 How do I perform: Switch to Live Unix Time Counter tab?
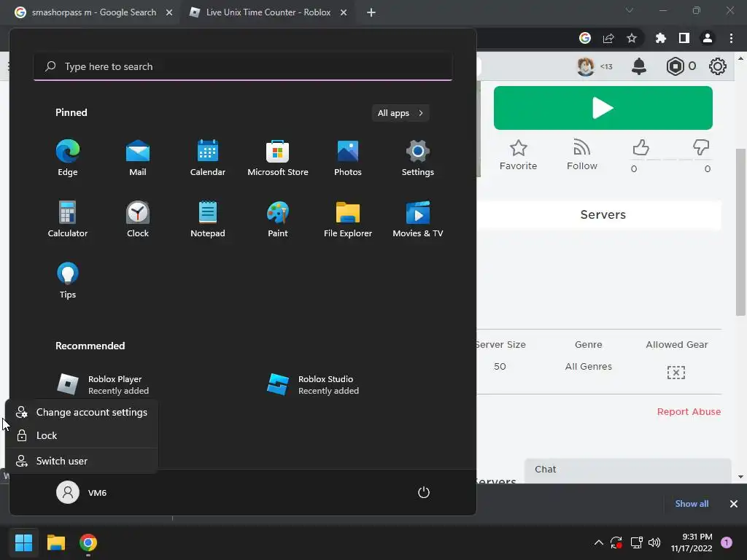click(x=268, y=12)
